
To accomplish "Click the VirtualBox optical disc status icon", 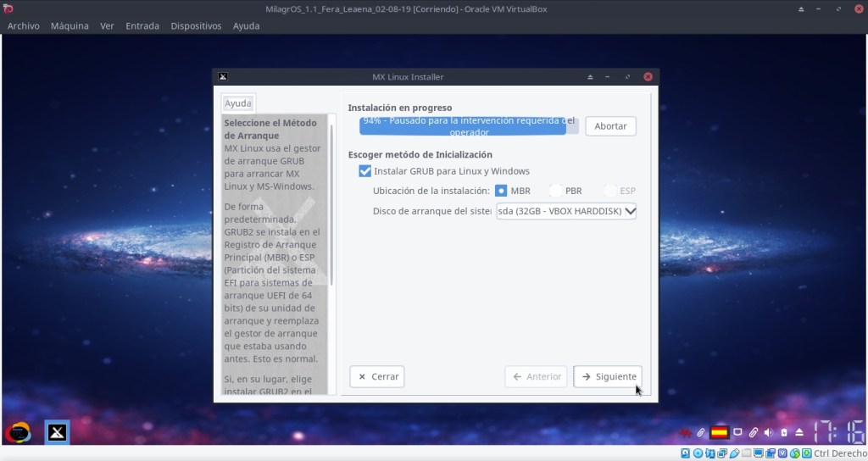I will point(698,453).
